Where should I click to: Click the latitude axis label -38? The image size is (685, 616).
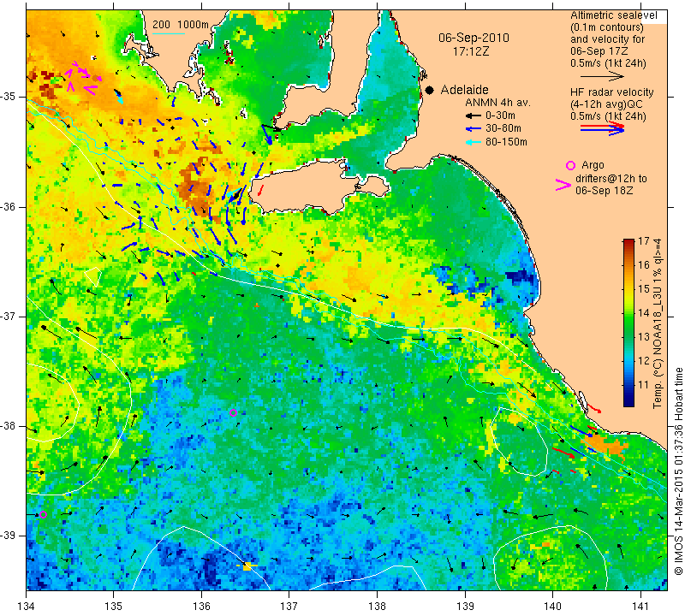tap(9, 426)
